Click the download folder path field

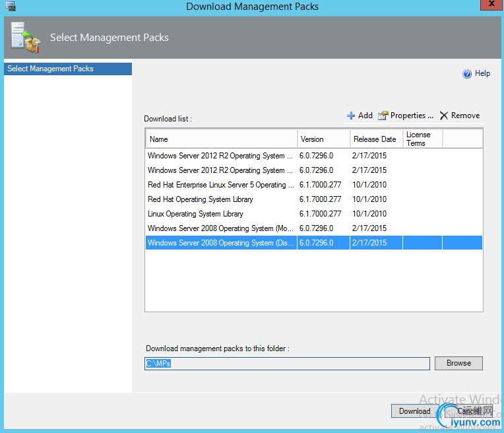pos(287,364)
